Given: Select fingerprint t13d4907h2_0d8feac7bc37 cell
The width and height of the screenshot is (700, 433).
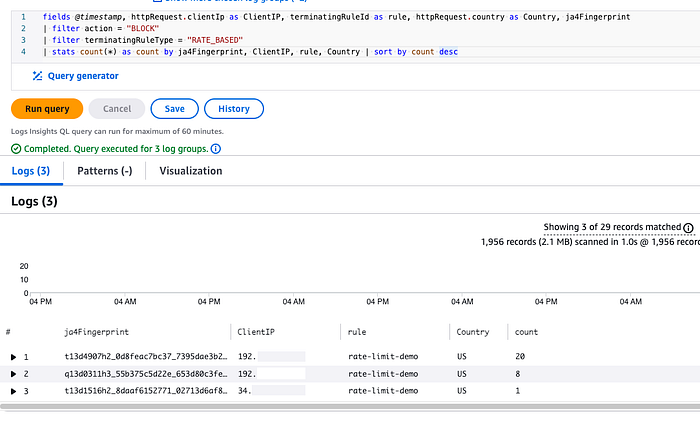Looking at the screenshot, I should [x=146, y=357].
